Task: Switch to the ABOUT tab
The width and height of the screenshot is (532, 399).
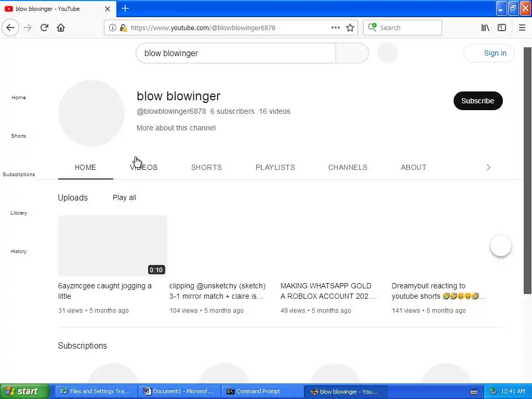Action: pyautogui.click(x=414, y=167)
